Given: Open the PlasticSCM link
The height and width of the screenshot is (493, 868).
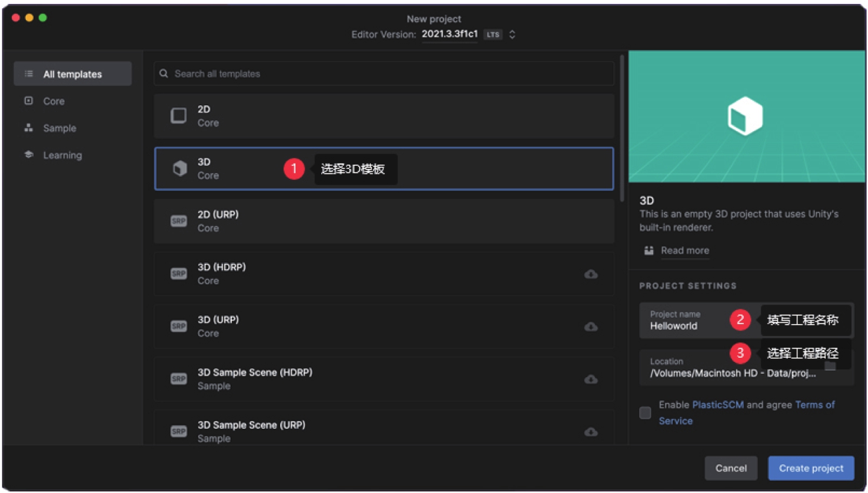Looking at the screenshot, I should click(718, 405).
